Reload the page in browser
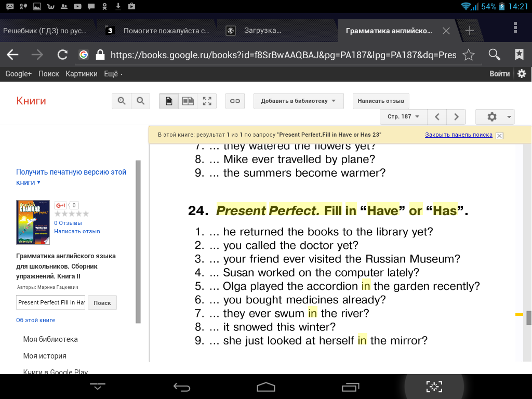Image resolution: width=532 pixels, height=399 pixels. tap(62, 55)
